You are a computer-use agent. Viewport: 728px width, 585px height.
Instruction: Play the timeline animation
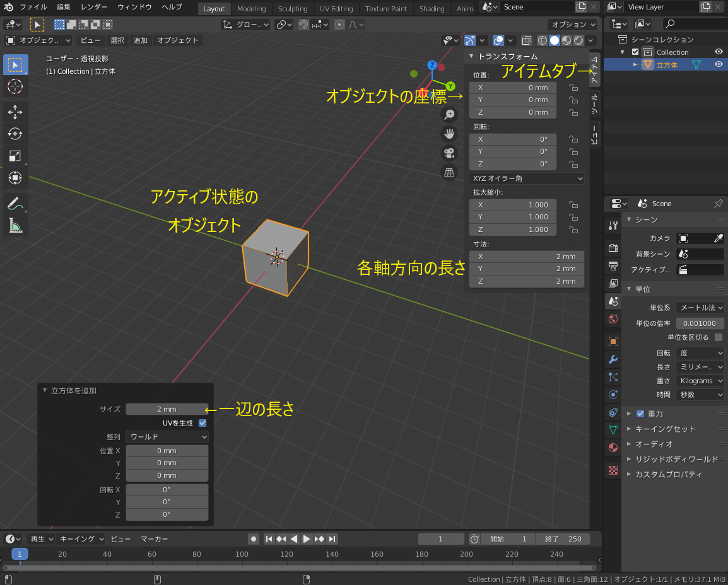coord(307,539)
